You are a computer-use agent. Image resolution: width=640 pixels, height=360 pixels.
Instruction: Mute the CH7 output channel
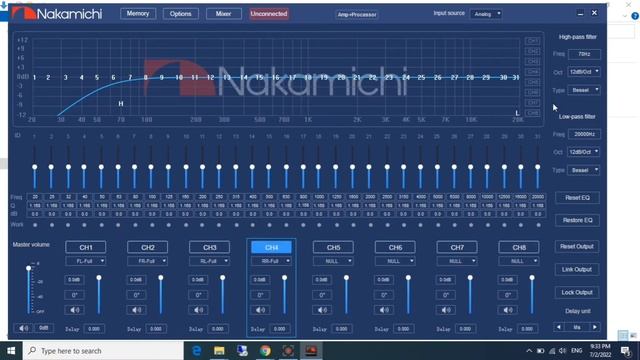(x=446, y=310)
